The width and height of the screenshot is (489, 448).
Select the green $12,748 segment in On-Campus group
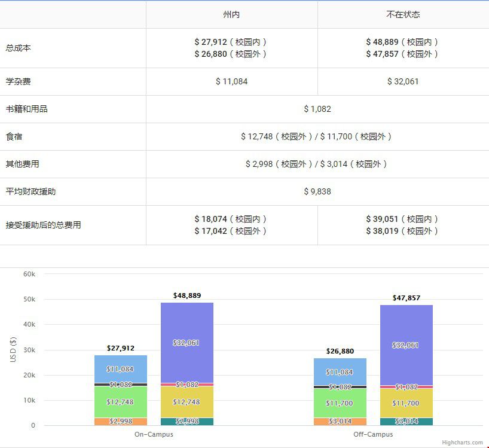pos(120,402)
